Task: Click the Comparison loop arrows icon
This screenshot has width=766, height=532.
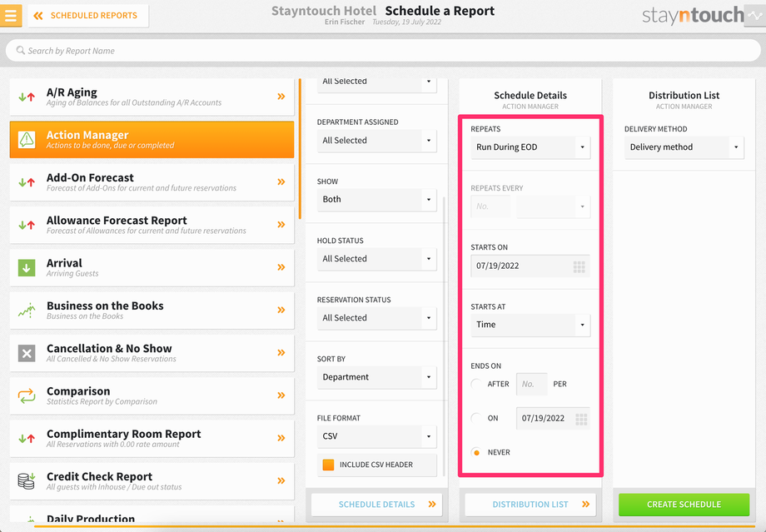Action: click(27, 395)
